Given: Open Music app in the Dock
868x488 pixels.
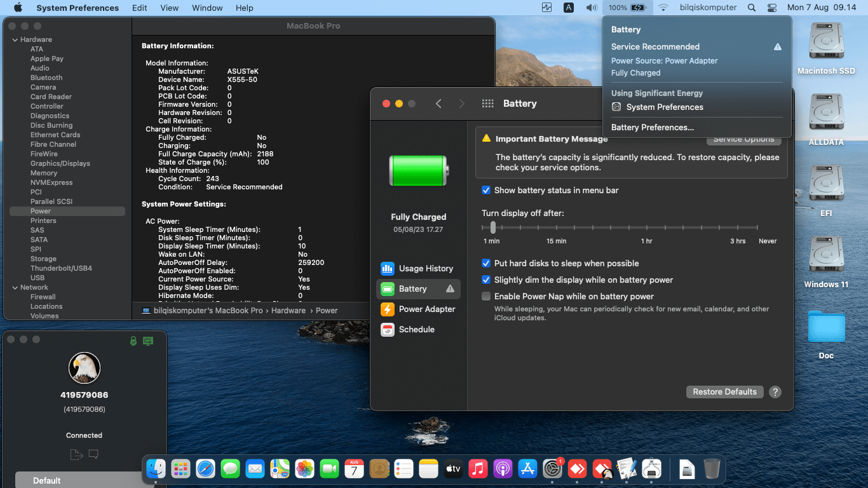Looking at the screenshot, I should pos(478,469).
